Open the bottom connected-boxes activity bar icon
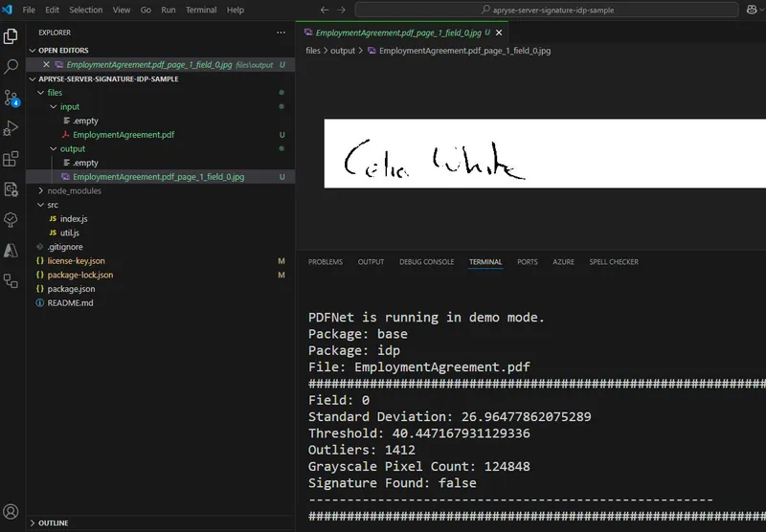Screen dimensions: 766x532 [11, 281]
